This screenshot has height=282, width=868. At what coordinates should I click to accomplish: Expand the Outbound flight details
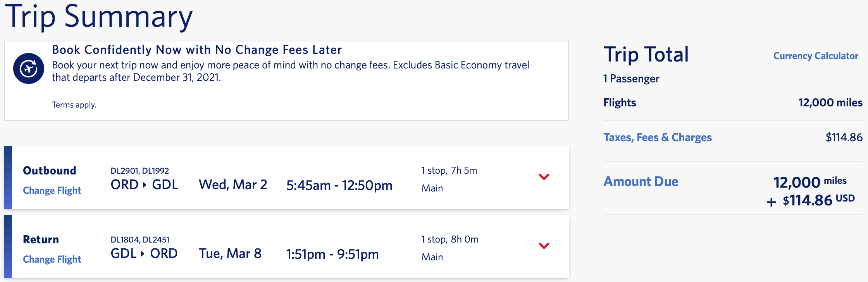pyautogui.click(x=544, y=177)
